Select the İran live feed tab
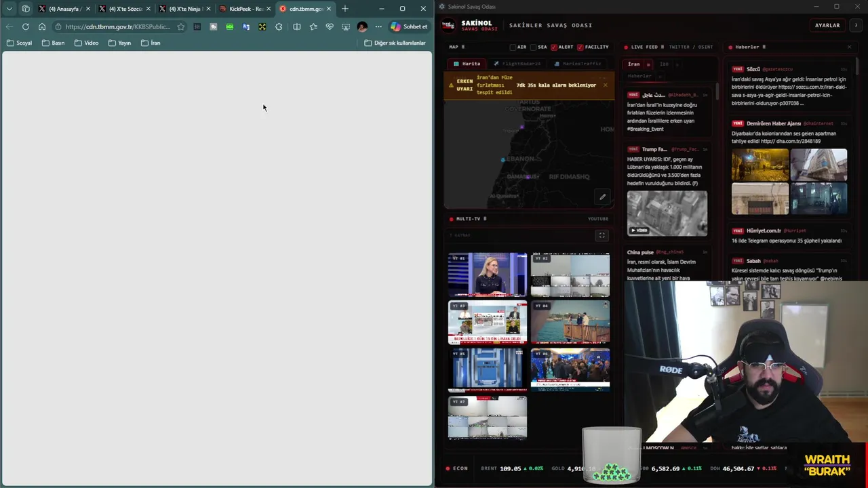 point(633,64)
